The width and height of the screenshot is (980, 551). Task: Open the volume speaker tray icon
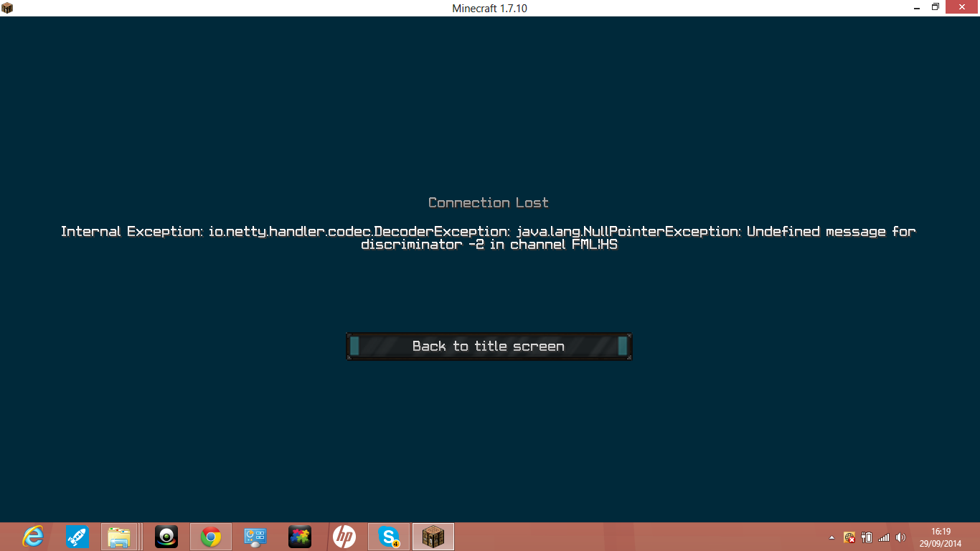coord(901,537)
